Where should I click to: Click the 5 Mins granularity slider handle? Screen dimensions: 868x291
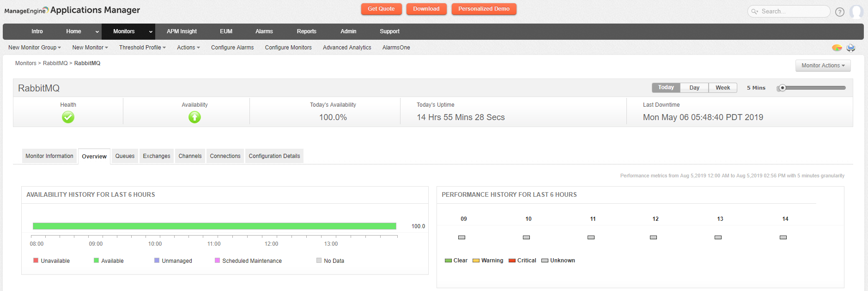(782, 88)
